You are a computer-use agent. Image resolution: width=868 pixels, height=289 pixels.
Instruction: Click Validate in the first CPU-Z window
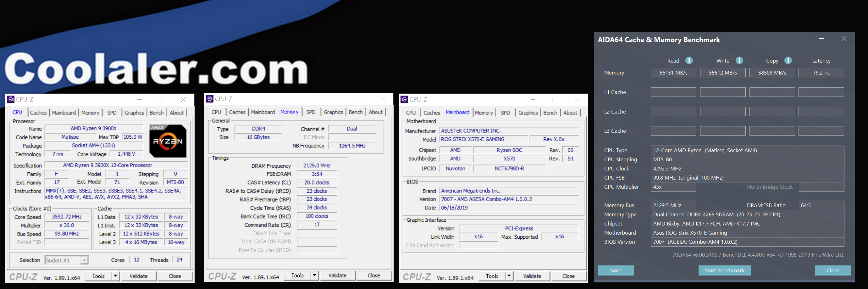click(x=139, y=276)
